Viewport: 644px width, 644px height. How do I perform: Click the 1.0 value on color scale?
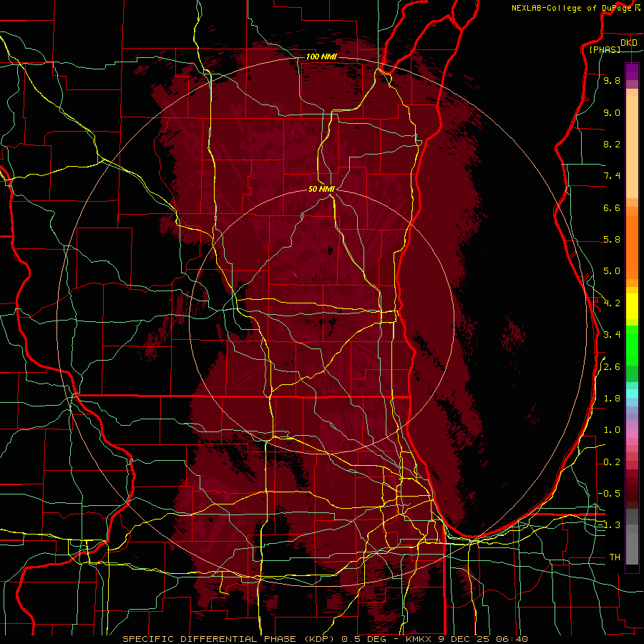(x=612, y=430)
